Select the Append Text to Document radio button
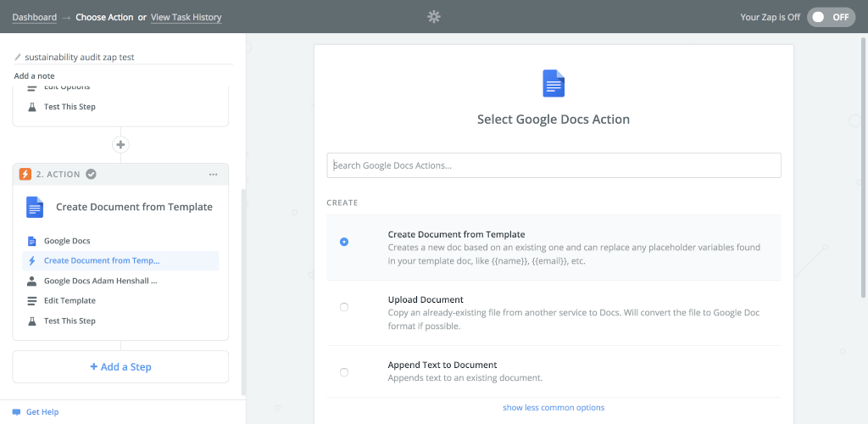868x424 pixels. tap(344, 372)
